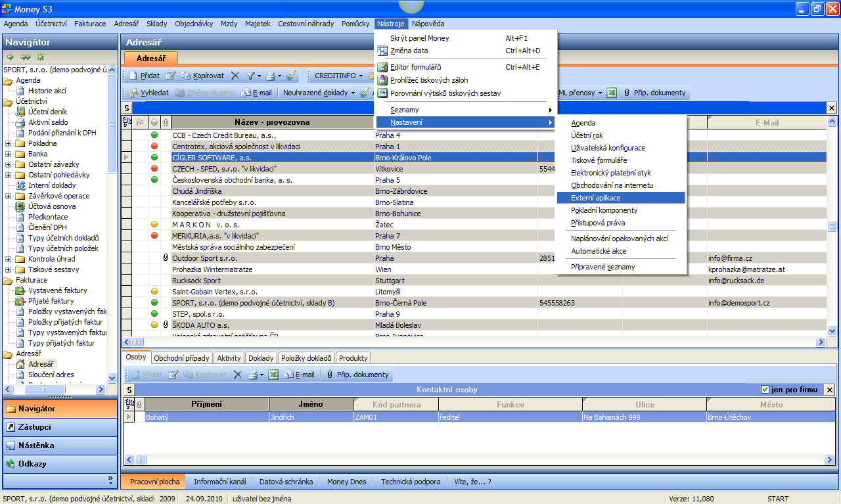The width and height of the screenshot is (841, 504).
Task: Click the Excel icon in Osoby toolbar
Action: [274, 375]
